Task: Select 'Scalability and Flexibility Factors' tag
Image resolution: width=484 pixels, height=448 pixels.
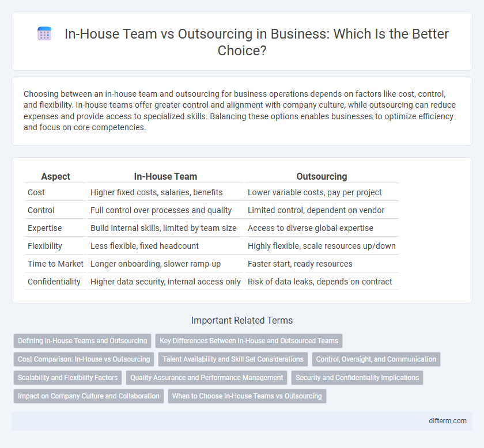Action: [x=67, y=378]
